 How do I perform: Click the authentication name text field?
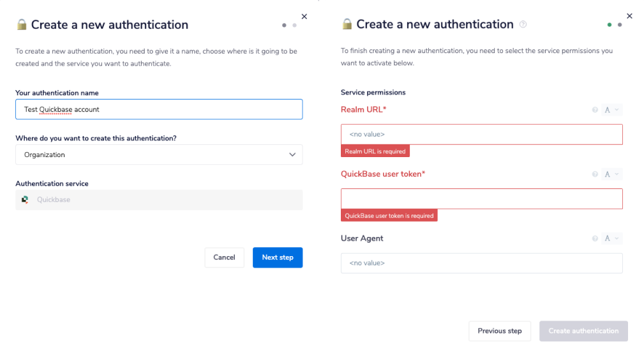coord(159,109)
